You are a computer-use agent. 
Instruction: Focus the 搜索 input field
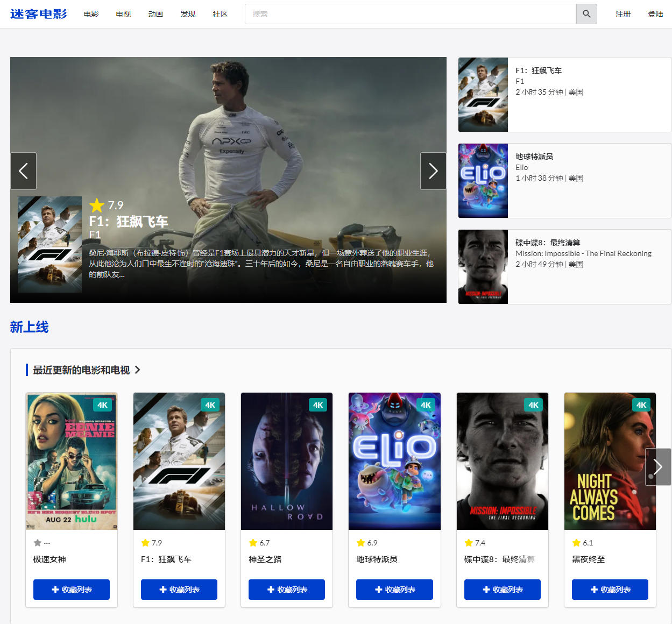tap(410, 14)
